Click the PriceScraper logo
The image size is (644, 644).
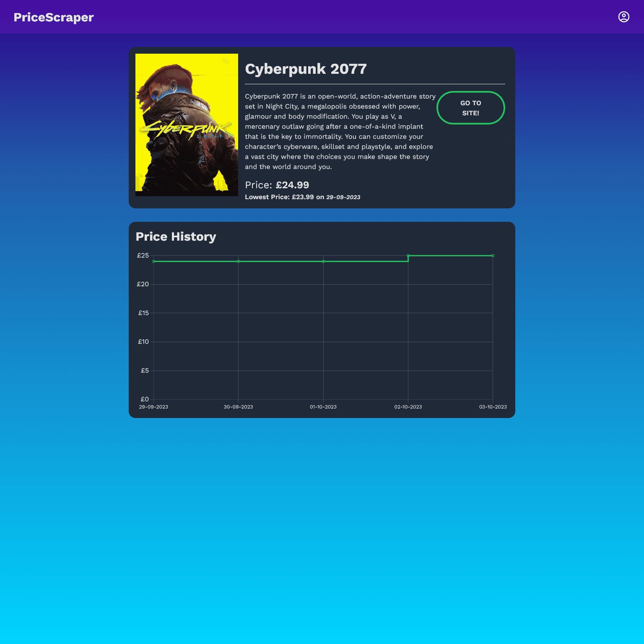(x=53, y=17)
